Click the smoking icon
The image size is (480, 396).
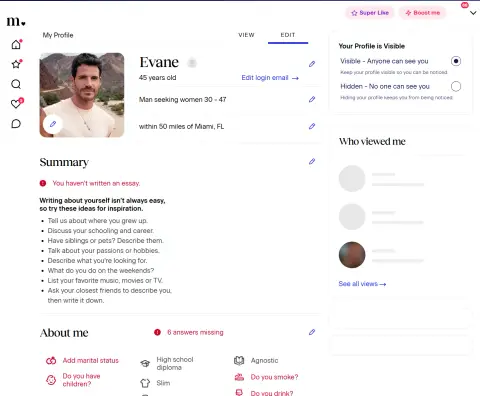[x=239, y=377]
